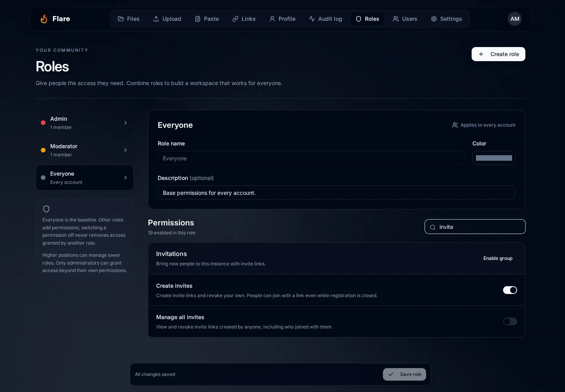This screenshot has height=392, width=565.
Task: Focus the permissions search box containing invite
Action: (475, 227)
